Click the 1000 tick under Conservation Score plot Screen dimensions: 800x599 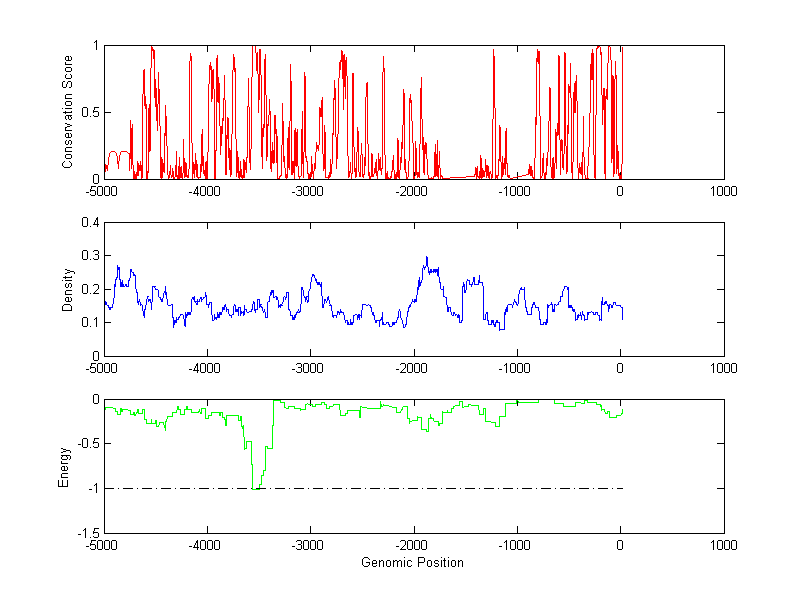tap(723, 192)
